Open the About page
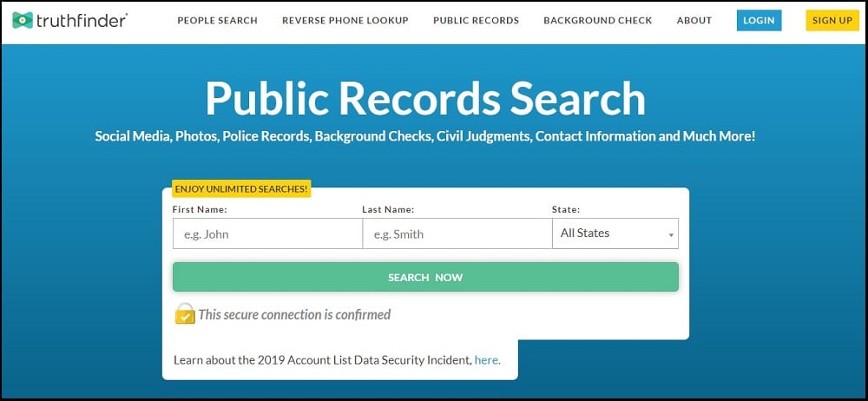 pyautogui.click(x=694, y=21)
